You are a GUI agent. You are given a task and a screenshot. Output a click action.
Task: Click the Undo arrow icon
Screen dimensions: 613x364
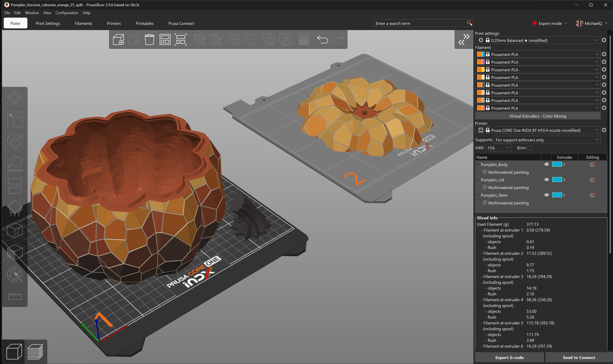pyautogui.click(x=322, y=40)
